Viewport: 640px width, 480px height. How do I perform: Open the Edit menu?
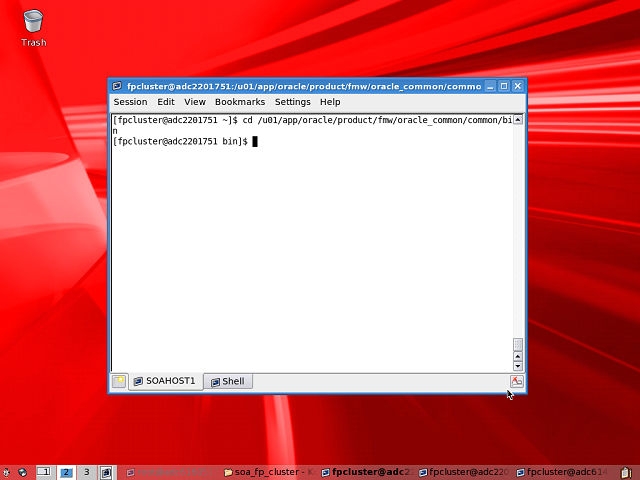point(166,102)
